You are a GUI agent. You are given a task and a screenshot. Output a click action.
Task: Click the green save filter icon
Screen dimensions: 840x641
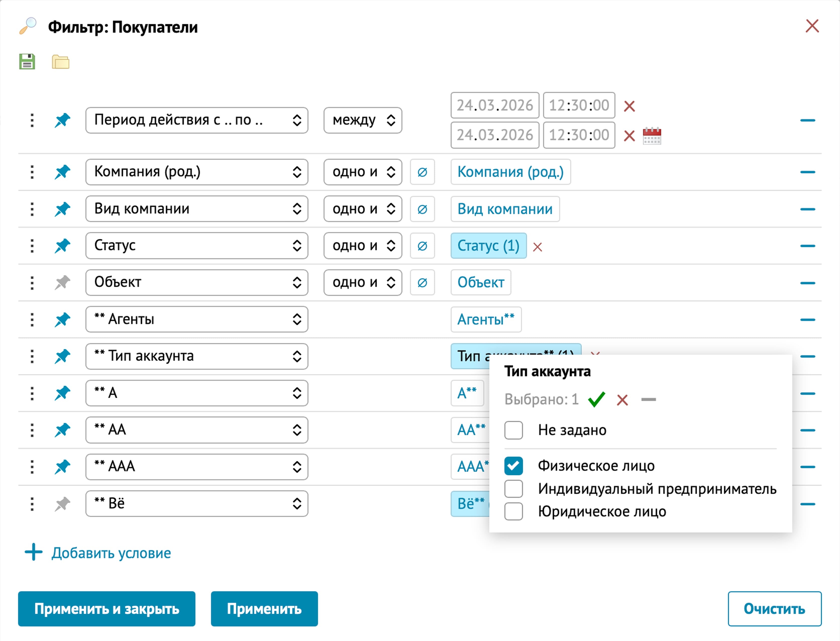[x=27, y=62]
